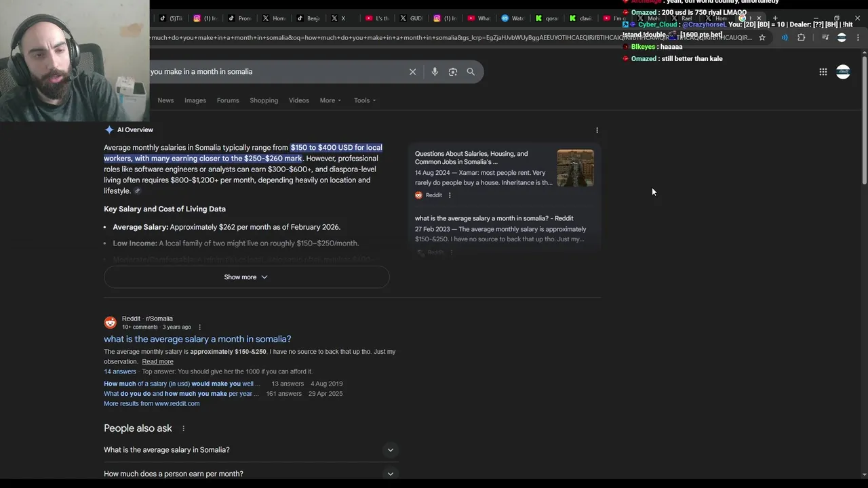Click the webcam overlay of the streamer

[75, 61]
